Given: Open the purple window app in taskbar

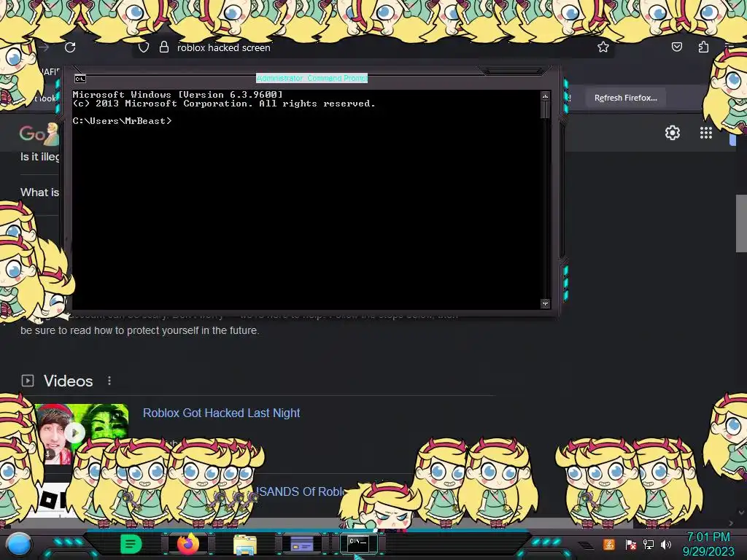Looking at the screenshot, I should (302, 544).
